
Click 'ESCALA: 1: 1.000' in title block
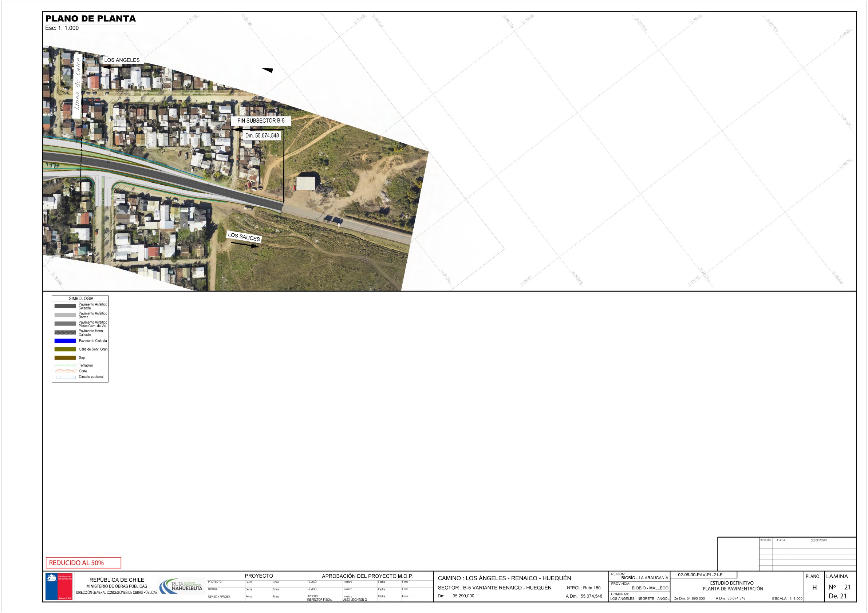[787, 598]
